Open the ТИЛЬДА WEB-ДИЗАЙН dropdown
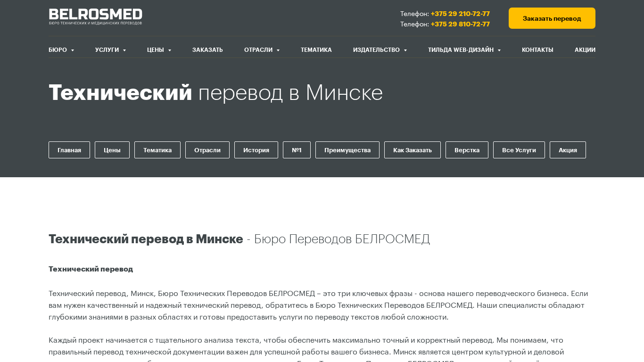 tap(464, 50)
